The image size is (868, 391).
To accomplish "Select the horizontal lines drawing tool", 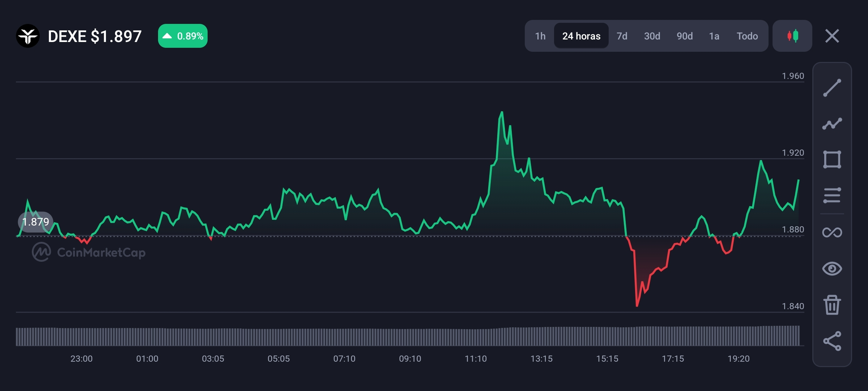I will pyautogui.click(x=832, y=195).
